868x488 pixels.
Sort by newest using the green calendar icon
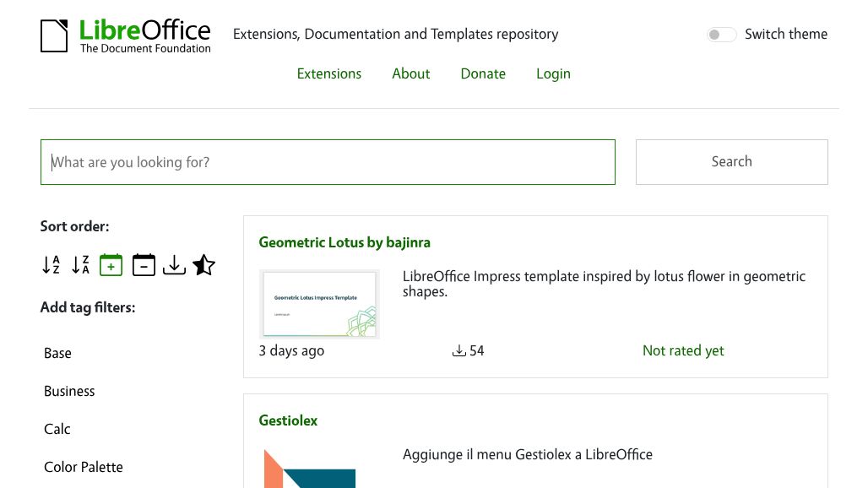111,264
